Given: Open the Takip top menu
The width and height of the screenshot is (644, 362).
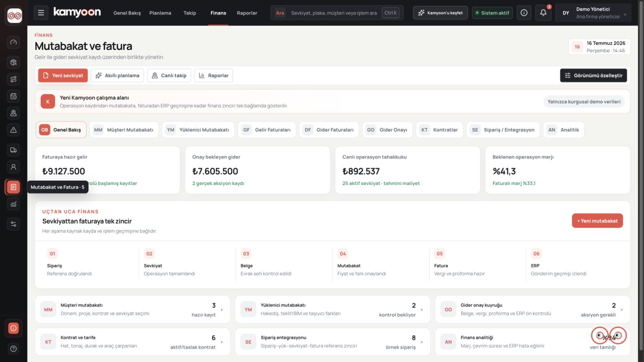Looking at the screenshot, I should pyautogui.click(x=190, y=13).
